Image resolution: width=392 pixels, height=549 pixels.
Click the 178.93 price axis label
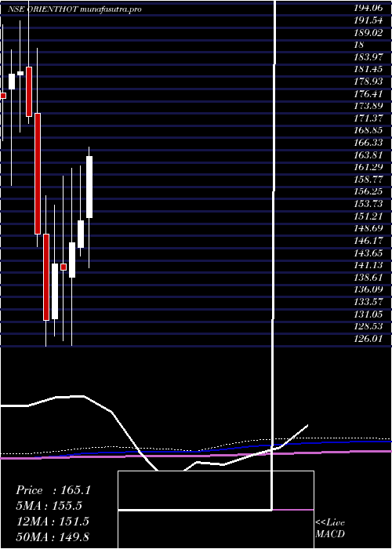tap(368, 82)
